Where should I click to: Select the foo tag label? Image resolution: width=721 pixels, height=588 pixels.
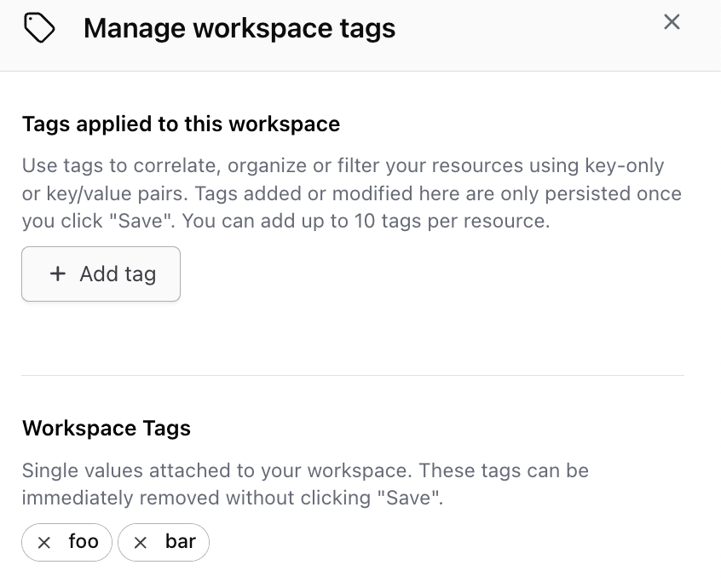pos(84,542)
